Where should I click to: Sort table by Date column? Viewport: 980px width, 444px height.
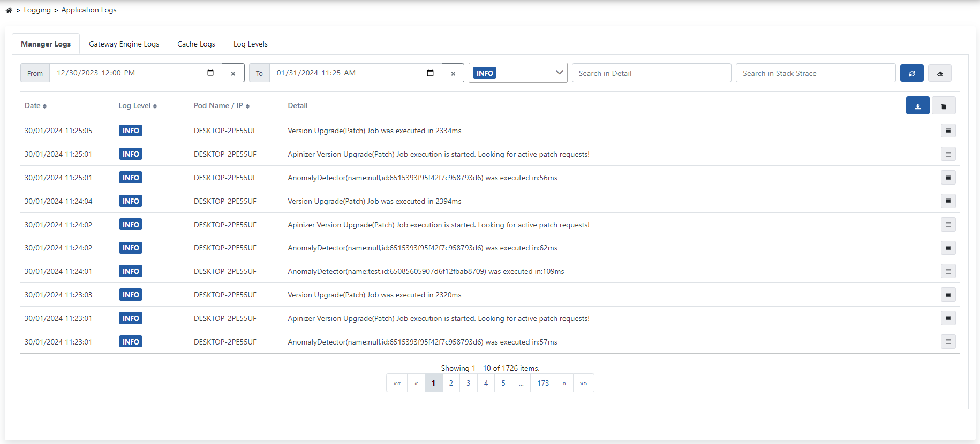(x=35, y=106)
